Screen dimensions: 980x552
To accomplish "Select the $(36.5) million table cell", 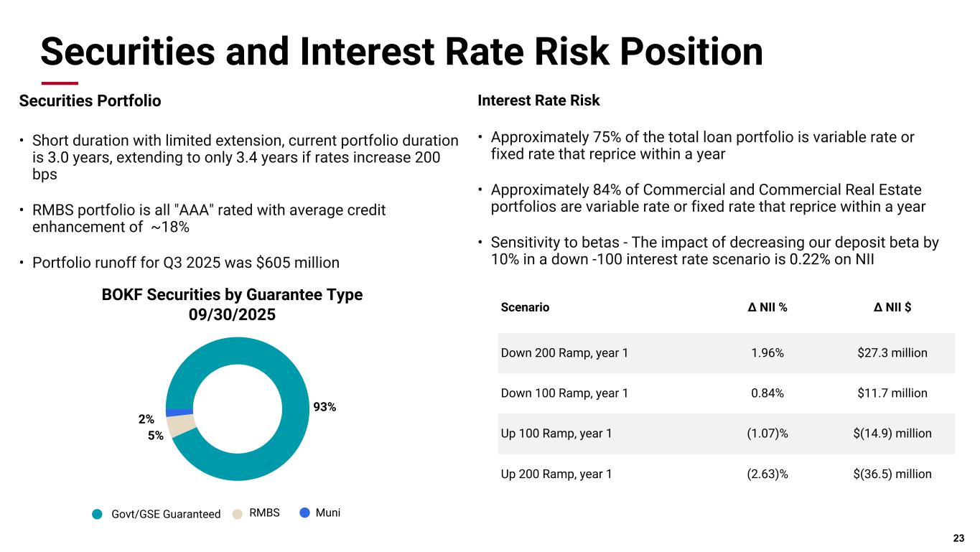I will [893, 474].
